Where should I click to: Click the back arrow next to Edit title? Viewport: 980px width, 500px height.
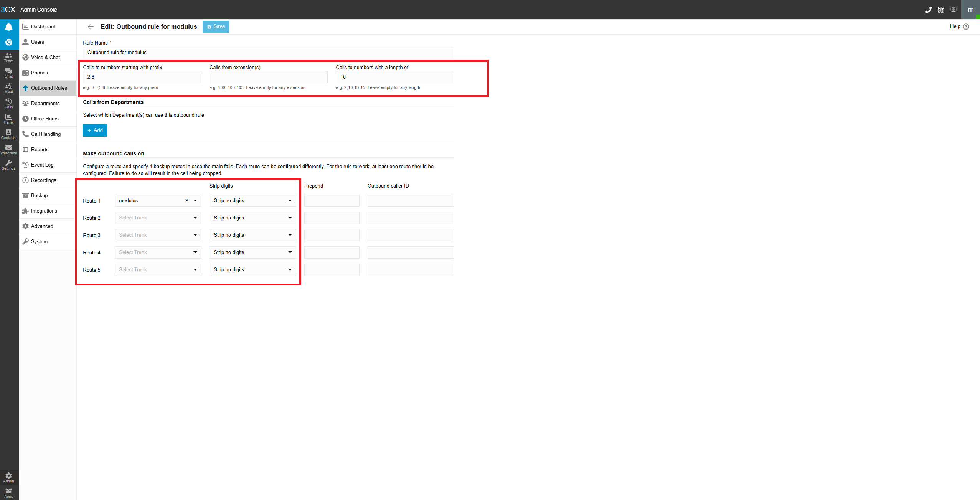tap(91, 26)
